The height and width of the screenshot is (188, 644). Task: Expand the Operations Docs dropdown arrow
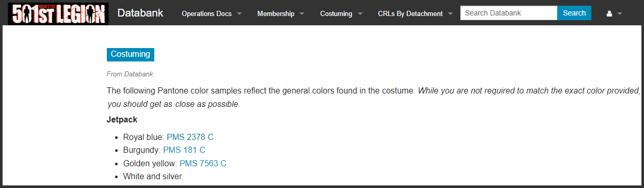[239, 13]
